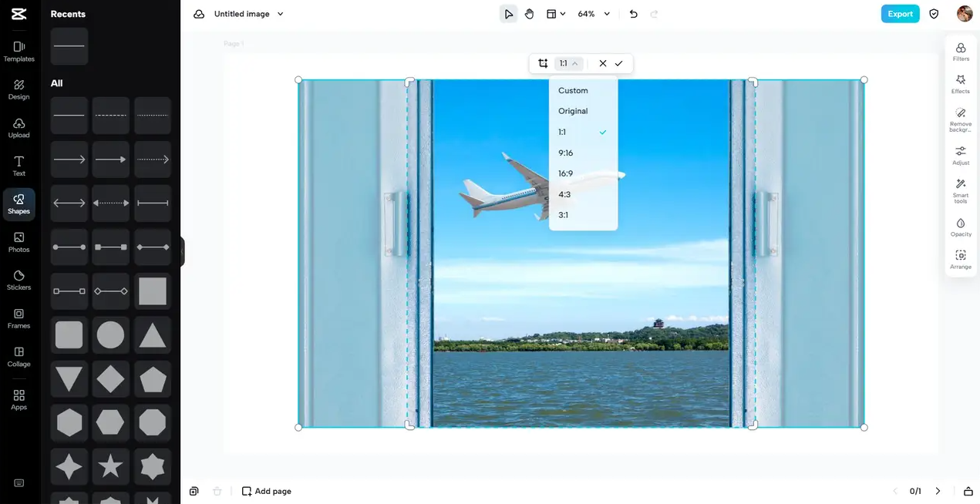This screenshot has height=504, width=980.
Task: Open the canvas layout dropdown
Action: point(556,14)
